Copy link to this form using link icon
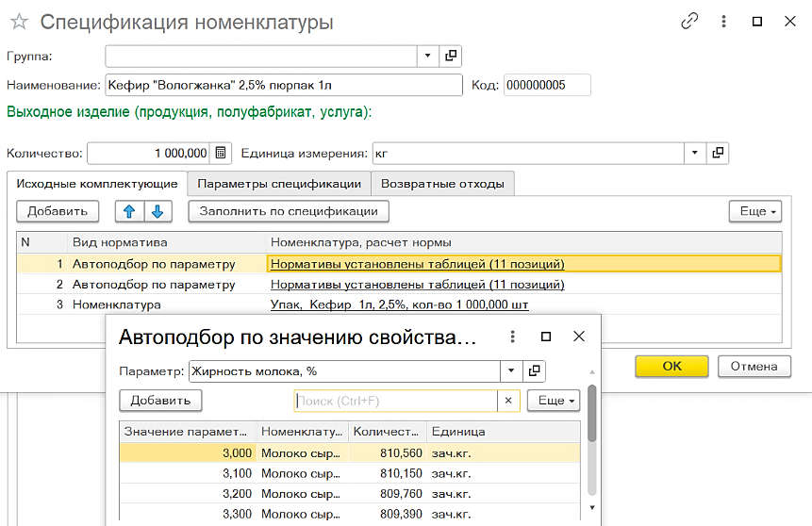Screen dimensions: 812x526 [689, 22]
